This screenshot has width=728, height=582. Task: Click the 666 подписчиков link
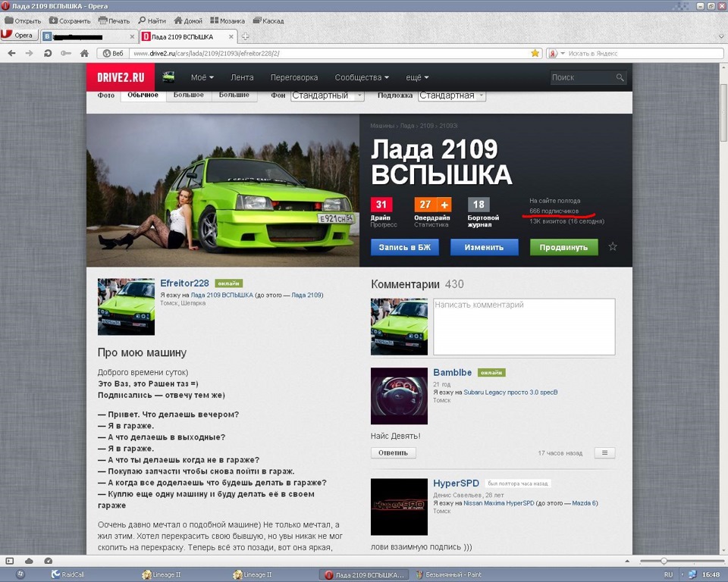554,211
